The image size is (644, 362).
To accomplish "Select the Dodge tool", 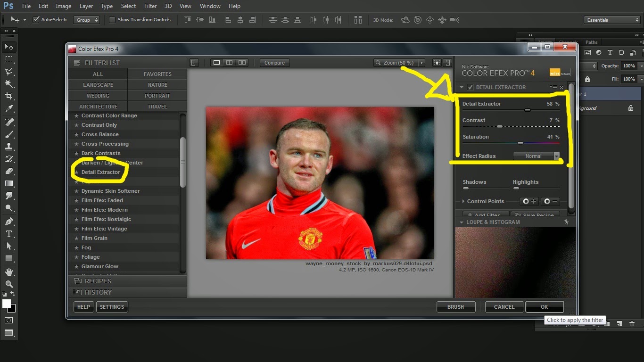I will pos(9,208).
